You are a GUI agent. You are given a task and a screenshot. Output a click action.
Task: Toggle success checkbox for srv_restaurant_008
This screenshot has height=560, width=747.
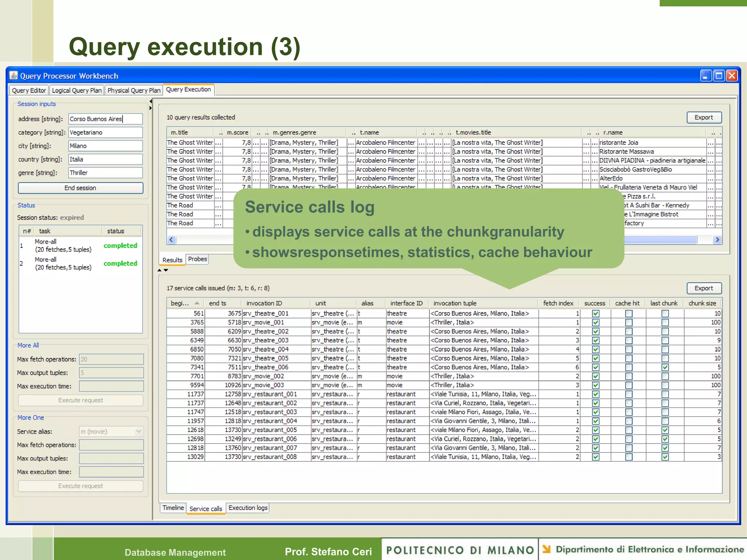pyautogui.click(x=596, y=457)
